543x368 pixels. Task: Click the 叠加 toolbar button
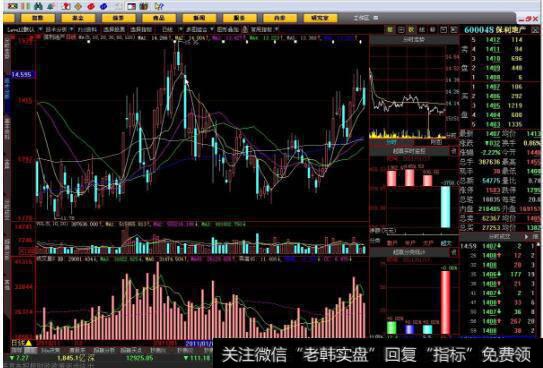[x=228, y=29]
